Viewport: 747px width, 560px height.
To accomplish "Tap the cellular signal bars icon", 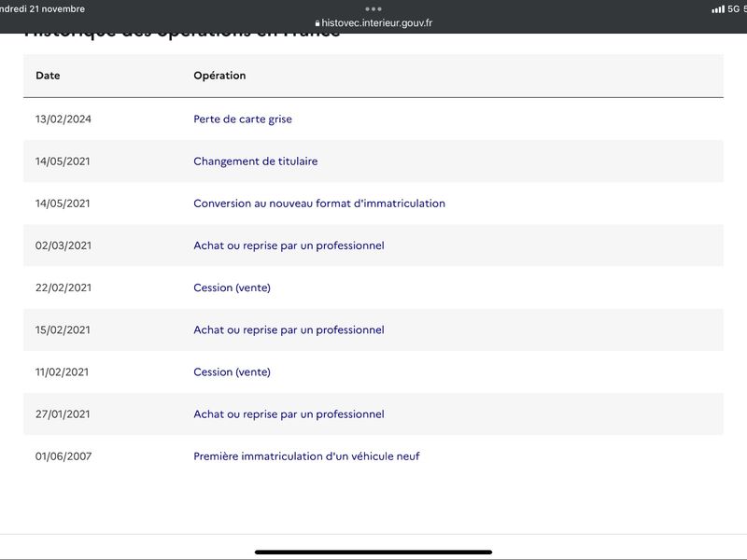I will 717,9.
